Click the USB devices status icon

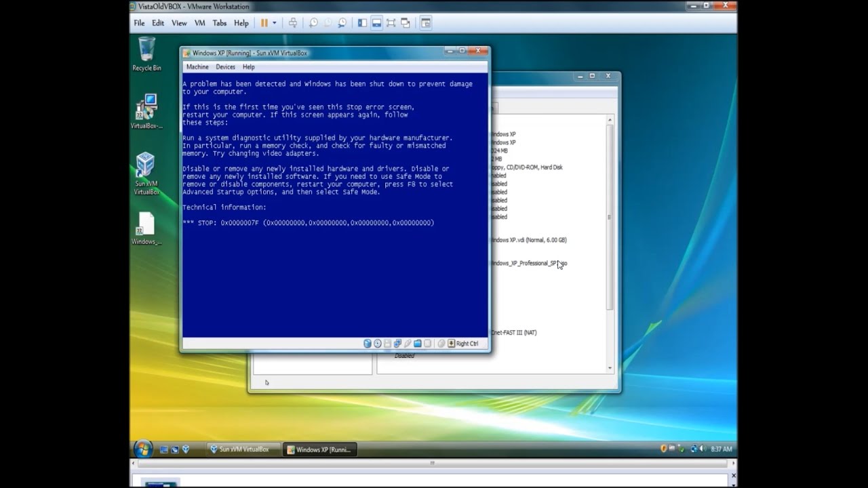coord(408,344)
